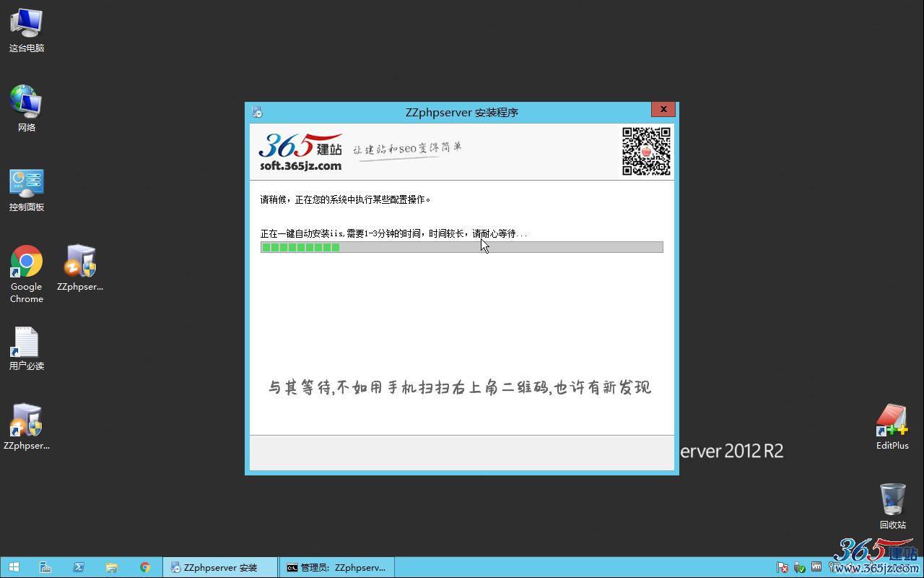Open the 回收站 recycle bin
The image size is (924, 578).
pyautogui.click(x=892, y=506)
